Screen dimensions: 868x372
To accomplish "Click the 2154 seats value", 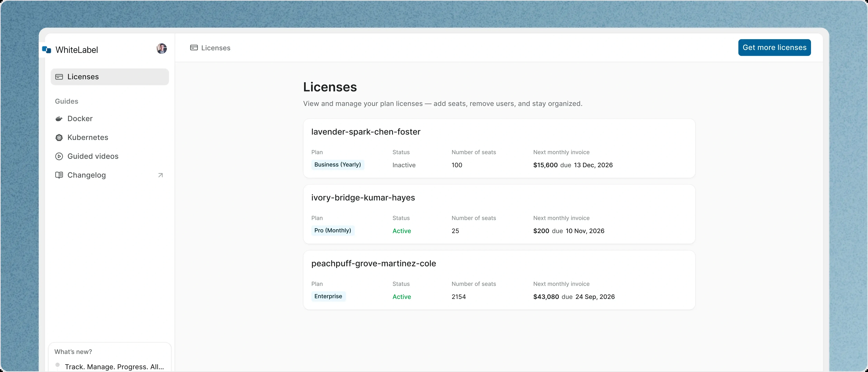I will (459, 297).
